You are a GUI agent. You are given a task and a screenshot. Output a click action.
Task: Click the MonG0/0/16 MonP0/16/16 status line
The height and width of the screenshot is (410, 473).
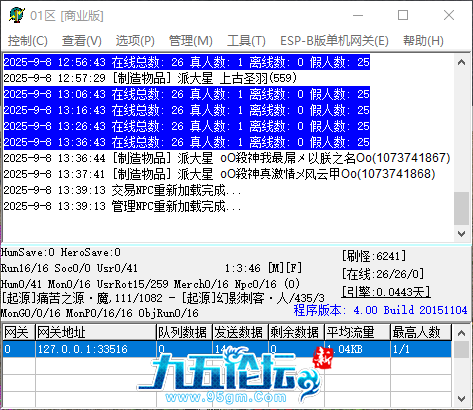[x=100, y=313]
